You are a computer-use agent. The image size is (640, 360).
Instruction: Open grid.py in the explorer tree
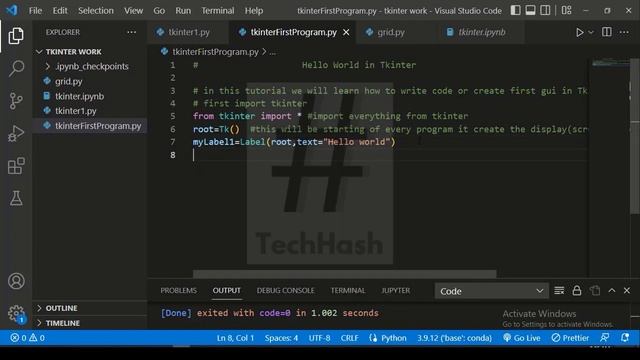pyautogui.click(x=90, y=81)
